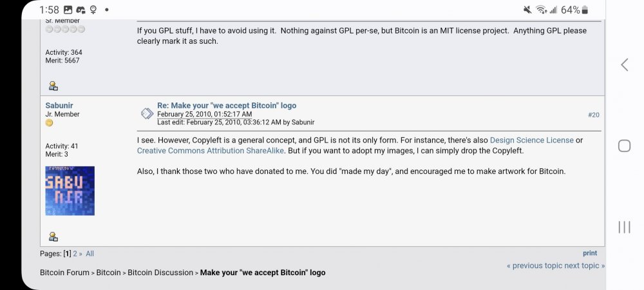This screenshot has height=290, width=644.
Task: Click the print link
Action: [x=590, y=253]
